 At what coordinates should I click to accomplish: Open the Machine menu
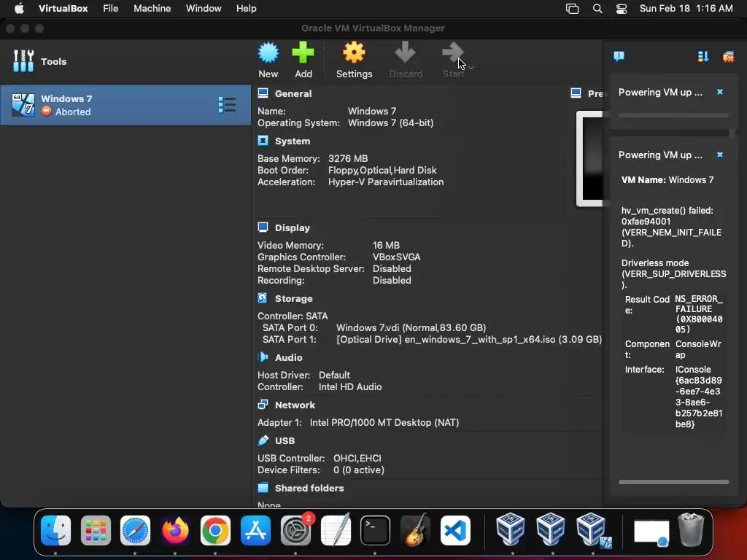[x=152, y=9]
